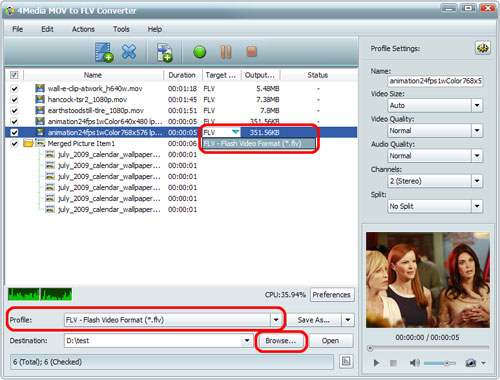Expand the Profile combo box
Image resolution: width=500 pixels, height=380 pixels.
276,320
